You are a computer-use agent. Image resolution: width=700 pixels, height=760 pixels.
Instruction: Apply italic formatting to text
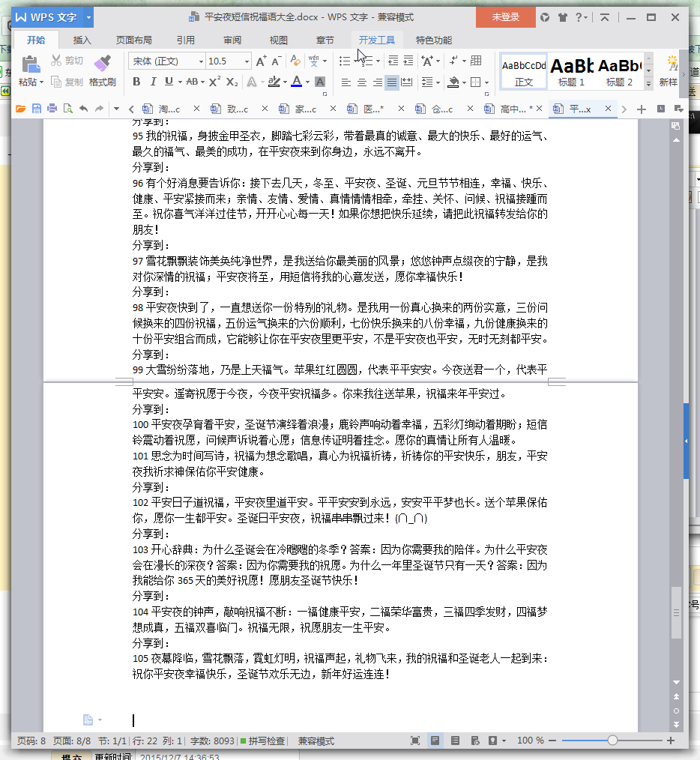(154, 82)
